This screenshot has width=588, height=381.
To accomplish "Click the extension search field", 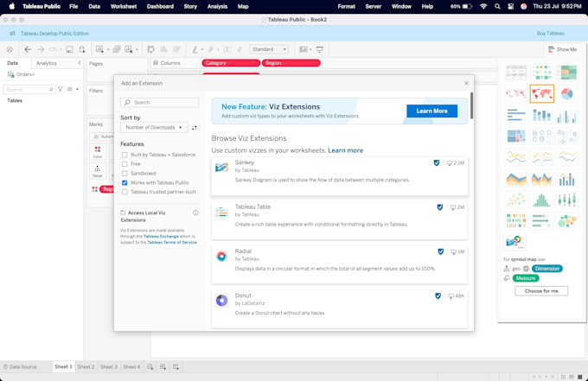I will click(x=160, y=102).
